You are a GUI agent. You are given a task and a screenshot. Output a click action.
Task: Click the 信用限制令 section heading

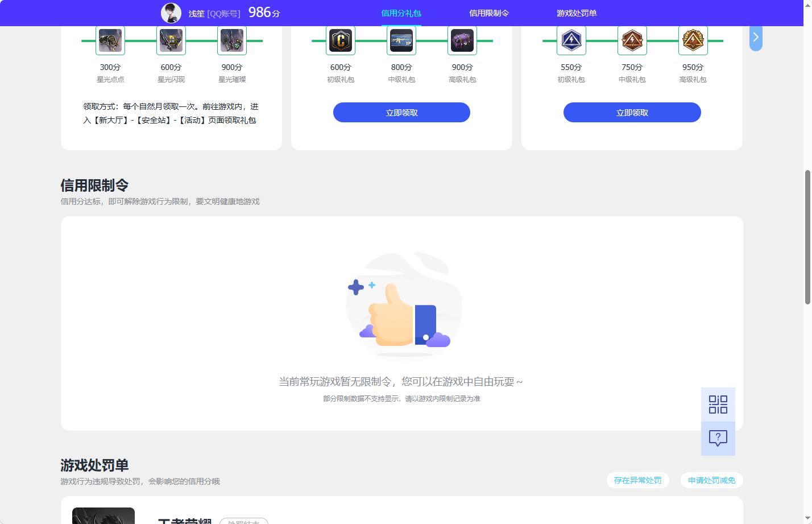point(94,185)
